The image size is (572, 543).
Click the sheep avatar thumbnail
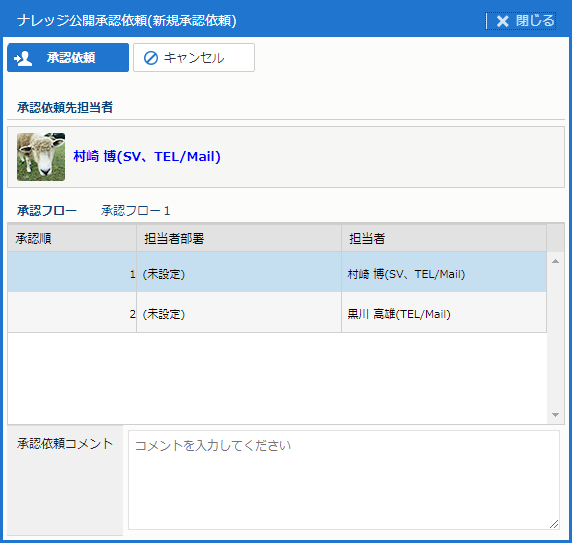(x=41, y=157)
